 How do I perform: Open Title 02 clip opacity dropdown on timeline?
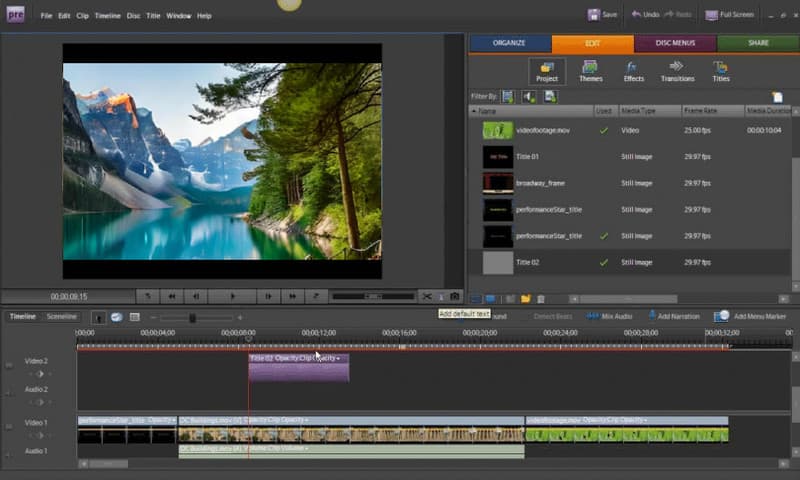[338, 358]
